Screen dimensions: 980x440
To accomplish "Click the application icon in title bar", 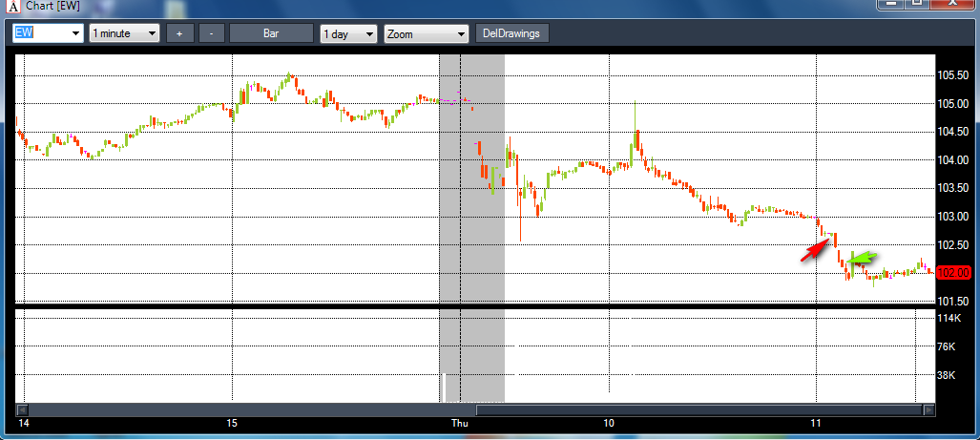I will click(11, 9).
